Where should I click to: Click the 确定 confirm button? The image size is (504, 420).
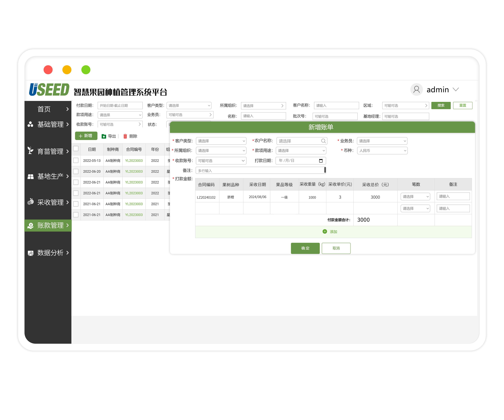tap(305, 248)
